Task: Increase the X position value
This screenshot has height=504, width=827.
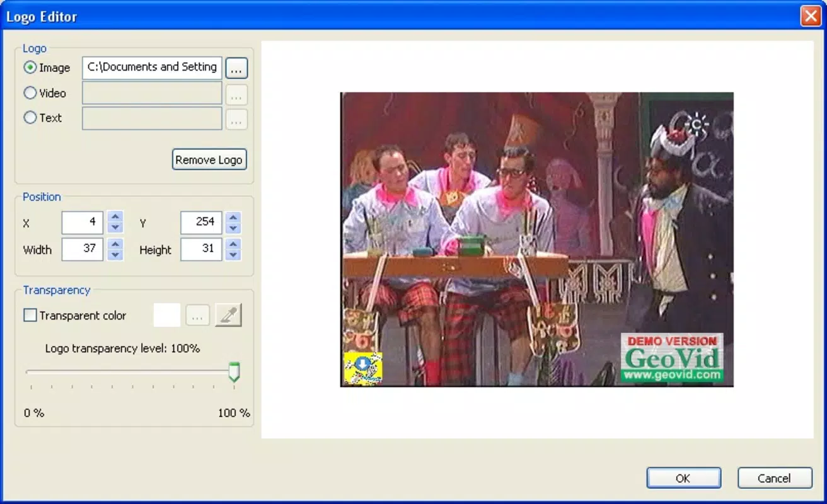Action: [115, 217]
